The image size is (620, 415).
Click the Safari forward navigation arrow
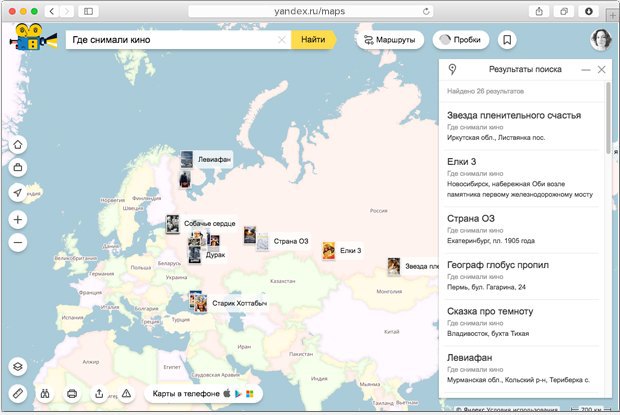click(x=67, y=11)
